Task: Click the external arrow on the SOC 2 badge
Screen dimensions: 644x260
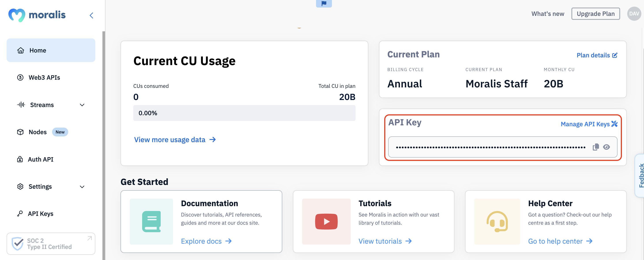Action: [90, 238]
